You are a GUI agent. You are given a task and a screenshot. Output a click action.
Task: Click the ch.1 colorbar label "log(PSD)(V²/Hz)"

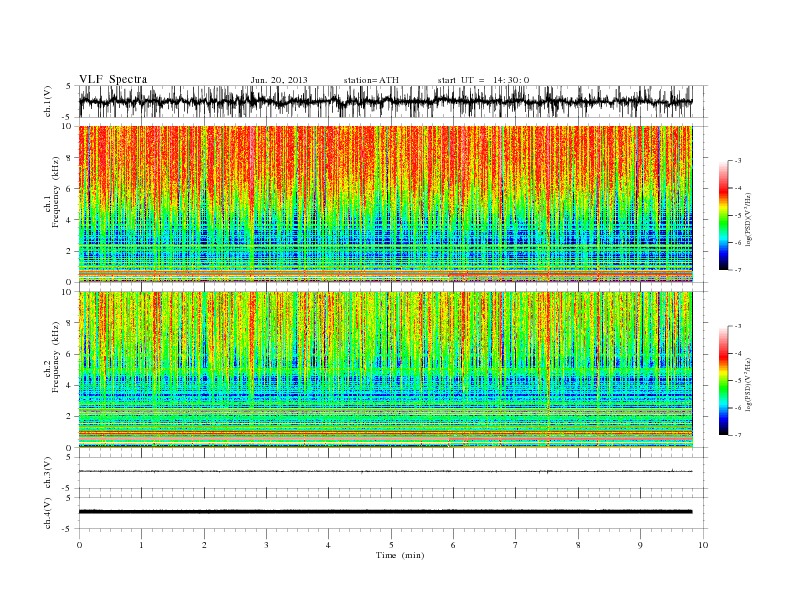(x=748, y=219)
